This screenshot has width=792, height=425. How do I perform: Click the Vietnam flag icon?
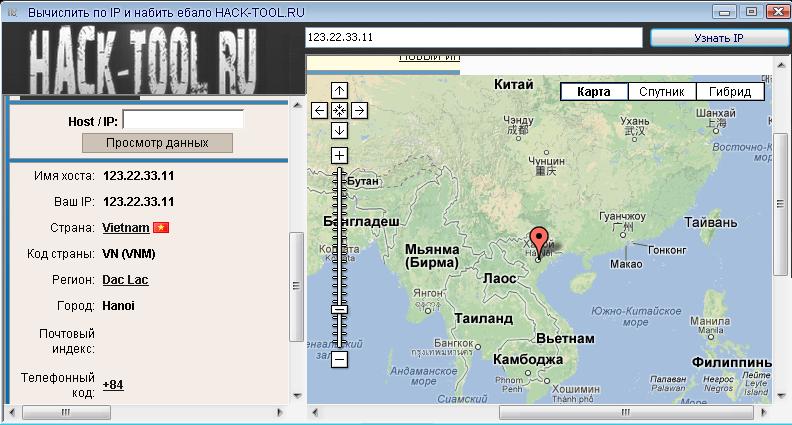(x=161, y=227)
